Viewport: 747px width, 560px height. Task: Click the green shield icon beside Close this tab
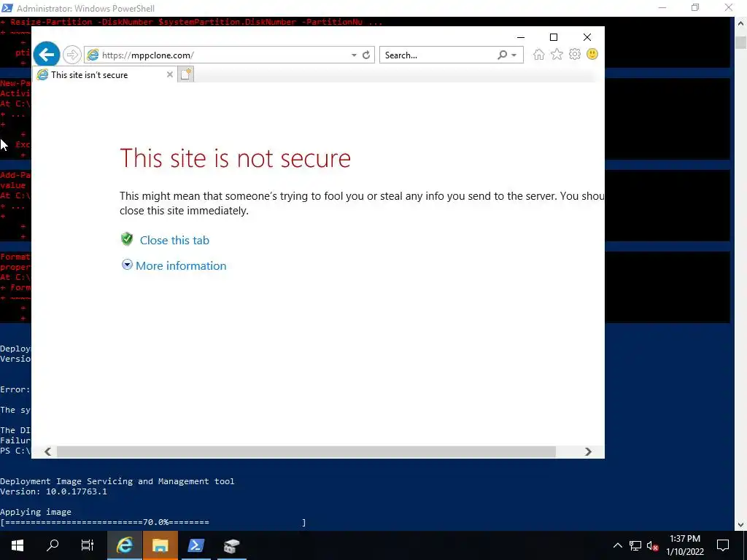[x=127, y=239]
